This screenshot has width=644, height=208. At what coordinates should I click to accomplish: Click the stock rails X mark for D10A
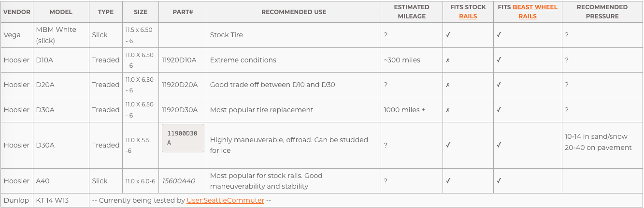448,60
